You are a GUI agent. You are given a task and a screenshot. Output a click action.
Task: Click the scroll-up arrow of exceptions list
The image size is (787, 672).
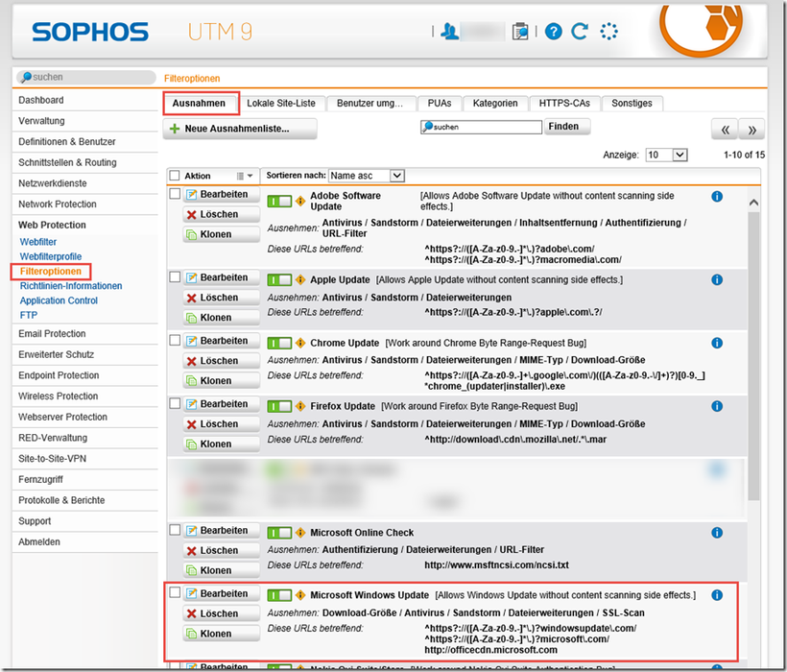(x=753, y=203)
